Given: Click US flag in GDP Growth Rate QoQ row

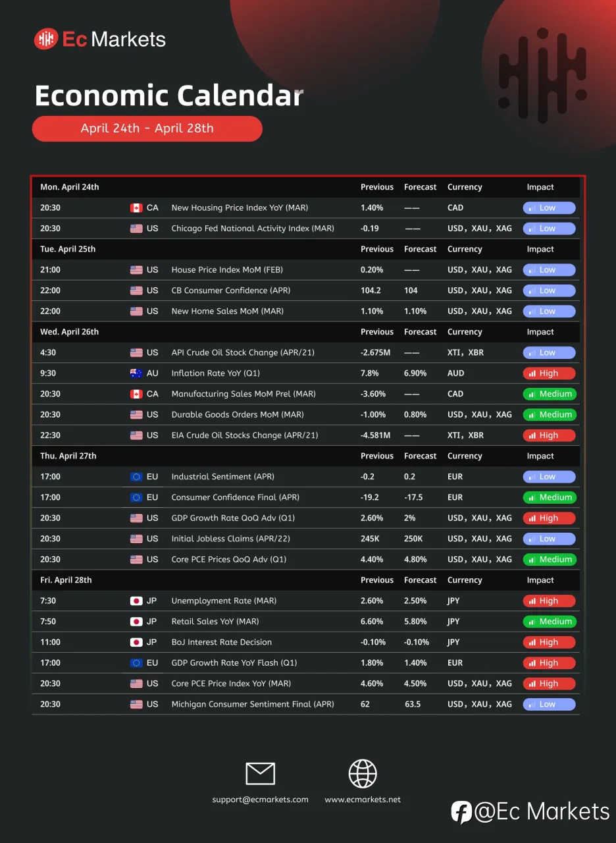Looking at the screenshot, I should (x=136, y=518).
